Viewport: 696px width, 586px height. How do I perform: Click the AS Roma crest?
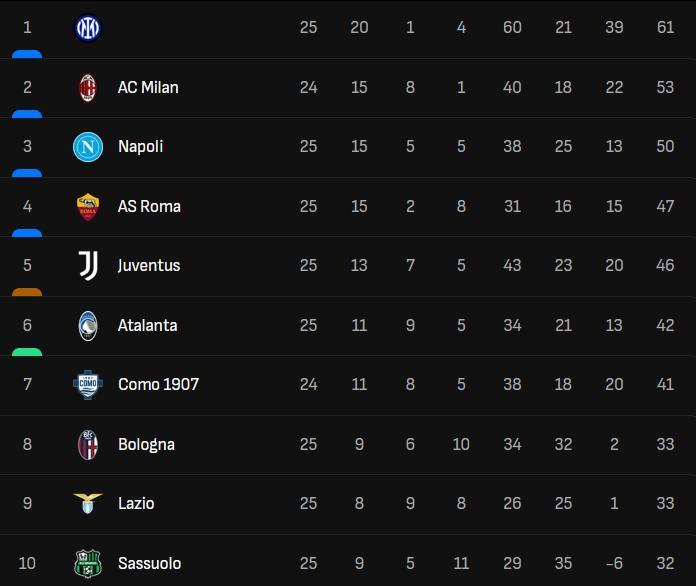pos(88,207)
